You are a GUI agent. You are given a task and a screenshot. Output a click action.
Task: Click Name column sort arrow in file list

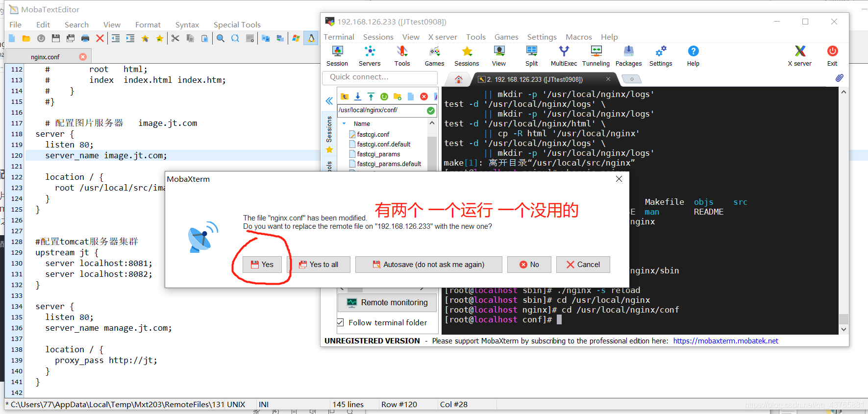point(344,123)
